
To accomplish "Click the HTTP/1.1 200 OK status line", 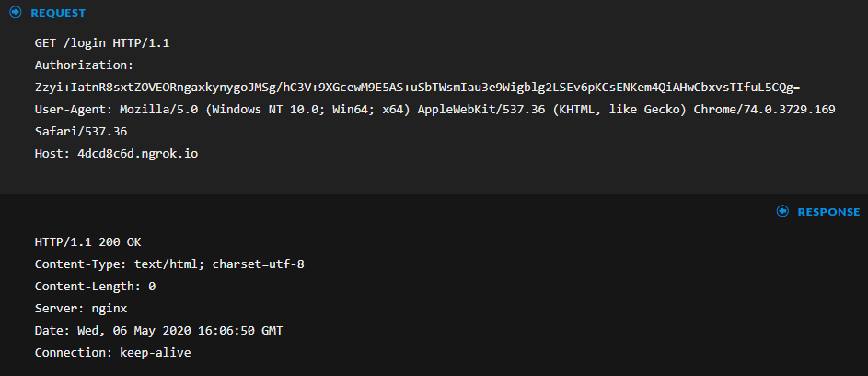I will point(88,241).
